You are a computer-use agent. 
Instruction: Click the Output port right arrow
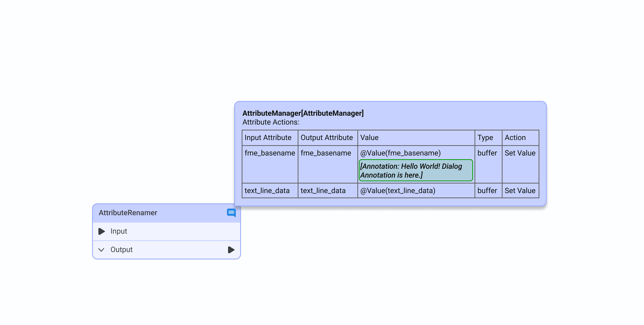coord(231,250)
